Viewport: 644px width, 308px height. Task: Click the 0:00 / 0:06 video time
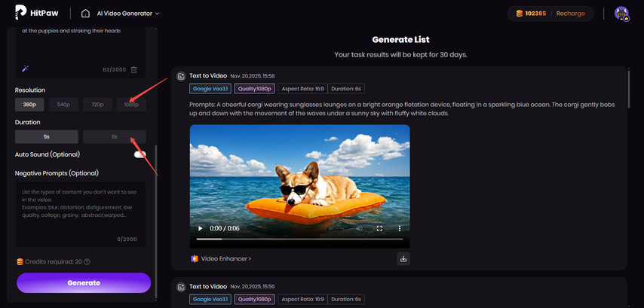coord(224,228)
